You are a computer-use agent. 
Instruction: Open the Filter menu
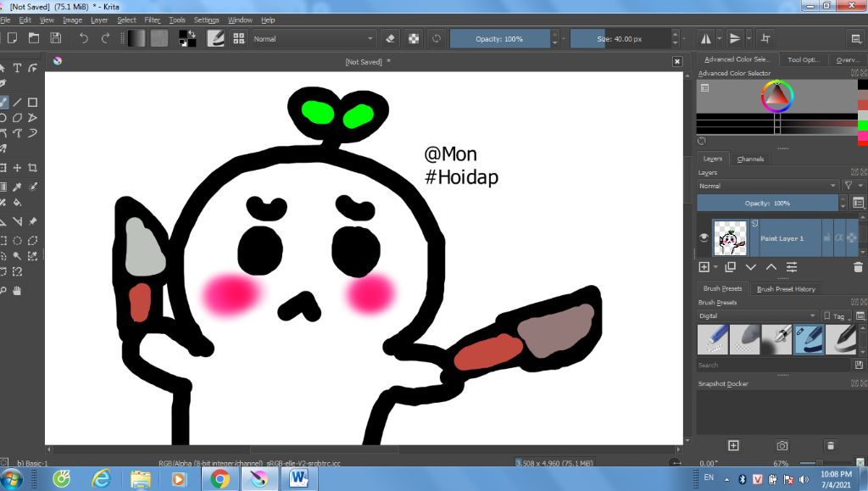(x=153, y=20)
